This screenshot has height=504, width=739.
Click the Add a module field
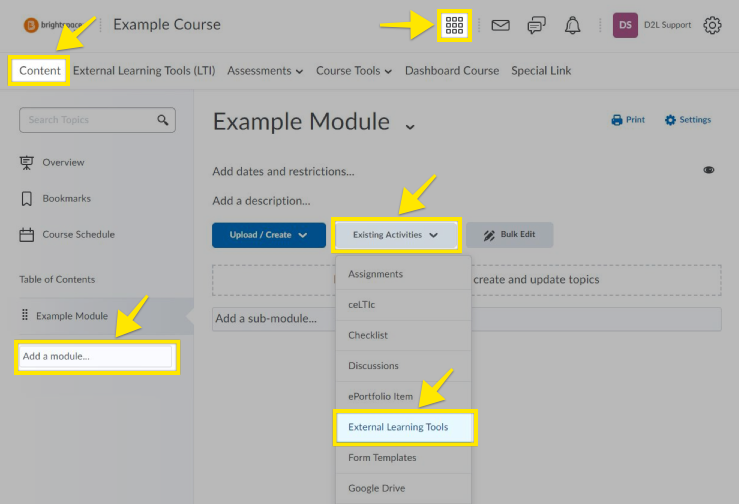(97, 356)
